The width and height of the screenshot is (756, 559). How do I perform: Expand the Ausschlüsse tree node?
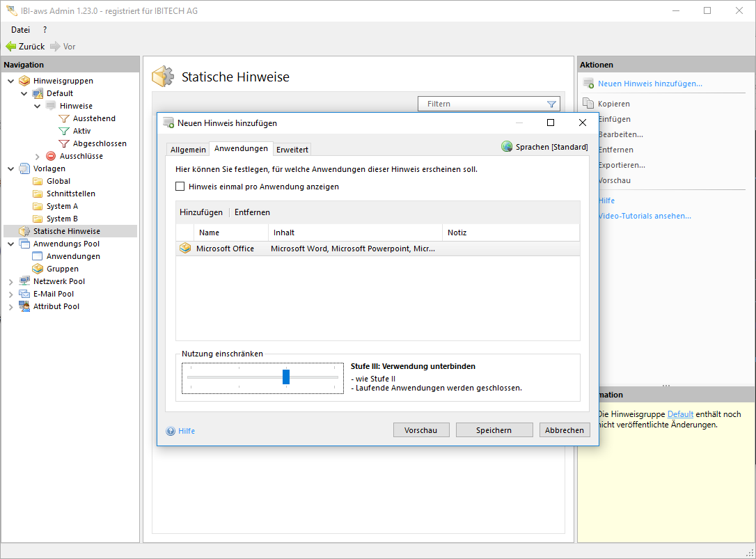point(38,157)
